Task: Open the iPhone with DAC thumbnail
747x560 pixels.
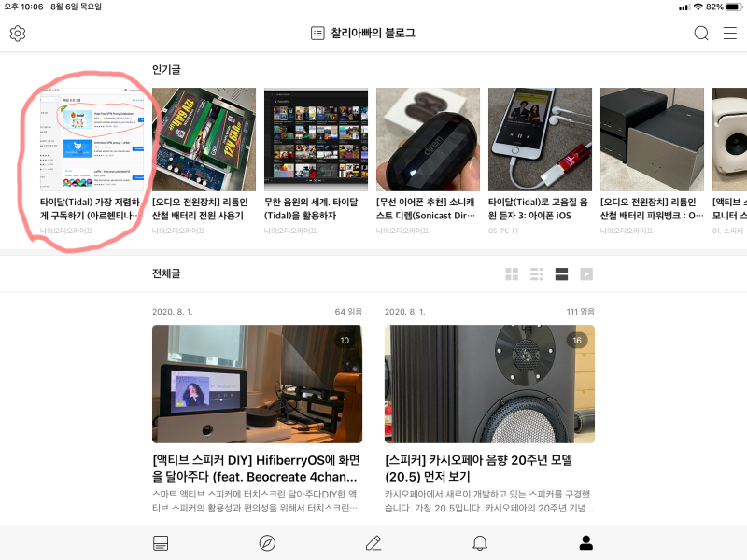Action: [x=540, y=139]
